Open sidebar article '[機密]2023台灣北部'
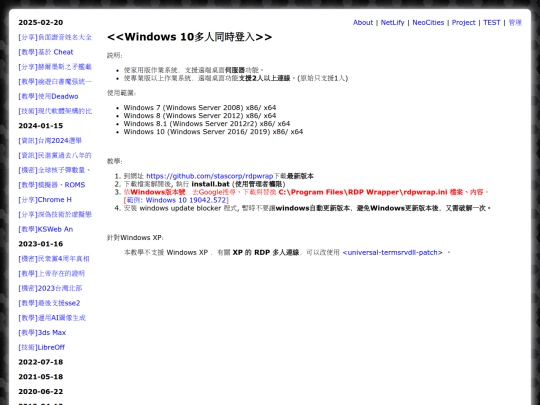 pyautogui.click(x=50, y=288)
